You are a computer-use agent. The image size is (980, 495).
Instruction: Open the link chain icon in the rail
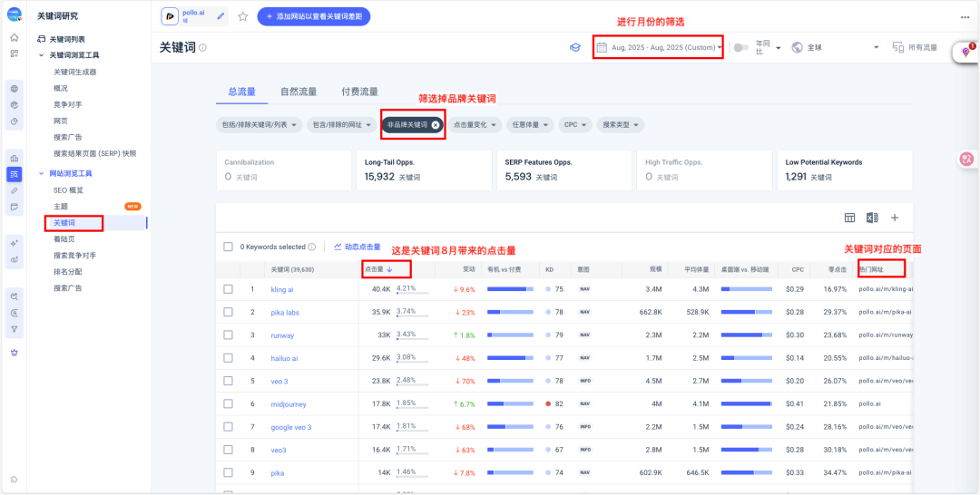pos(15,190)
